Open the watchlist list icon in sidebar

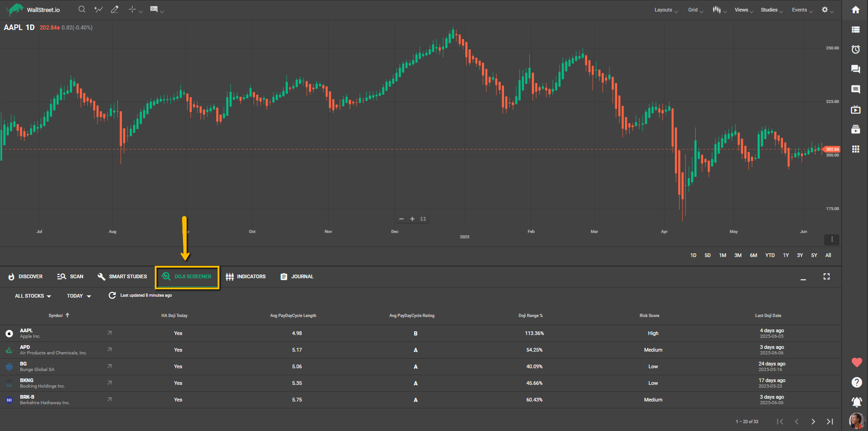[856, 30]
